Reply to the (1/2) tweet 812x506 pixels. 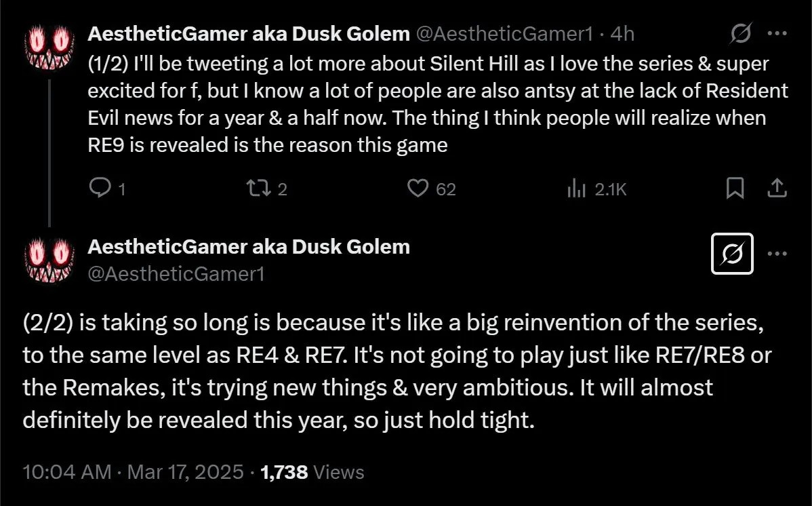click(x=100, y=188)
